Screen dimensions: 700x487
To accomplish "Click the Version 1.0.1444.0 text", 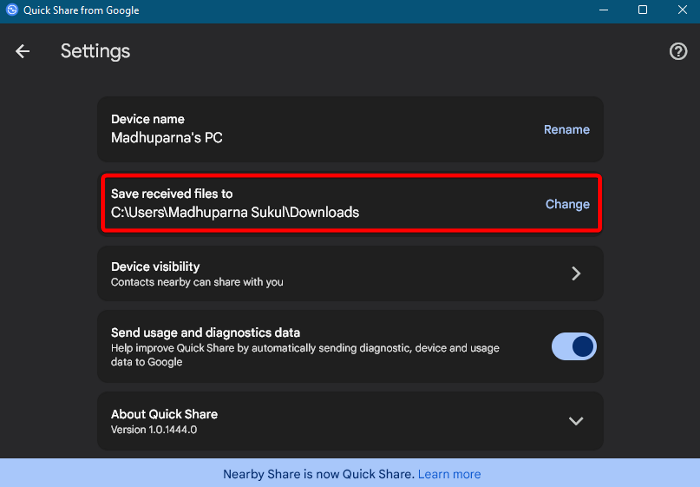I will [154, 429].
